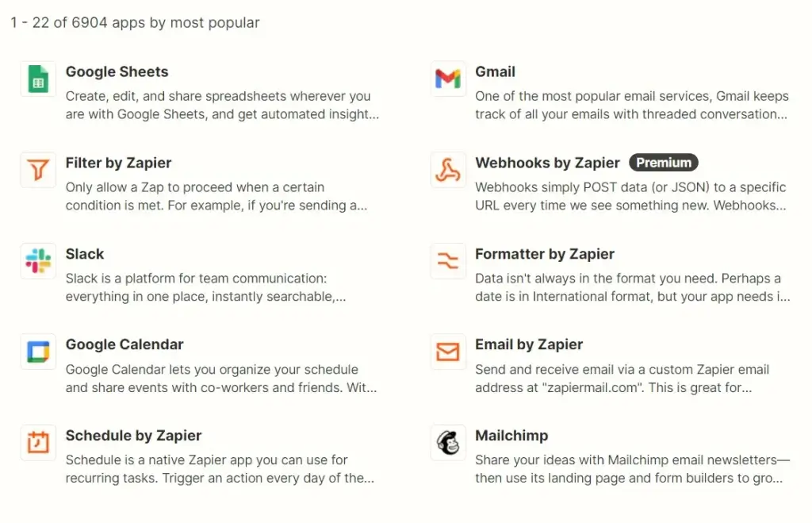Click the Formatter by Zapier icon
This screenshot has width=812, height=523.
[447, 260]
